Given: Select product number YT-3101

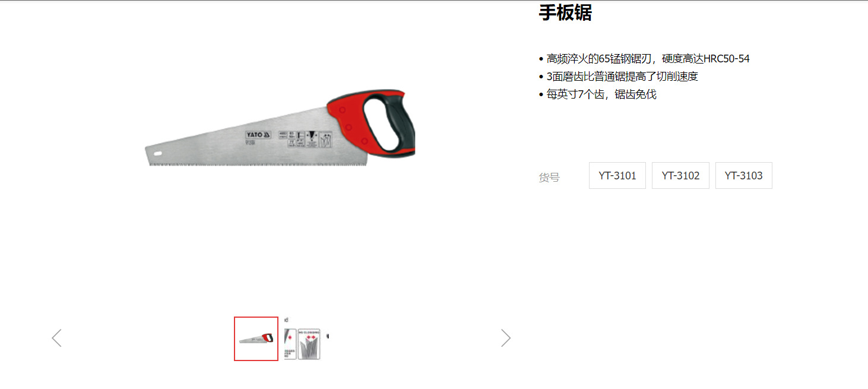Looking at the screenshot, I should pyautogui.click(x=617, y=176).
